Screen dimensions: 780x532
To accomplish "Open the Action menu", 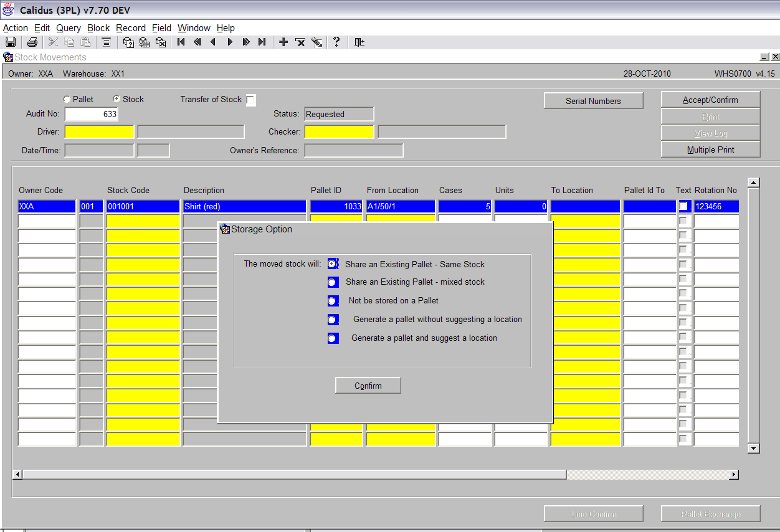I will click(16, 28).
